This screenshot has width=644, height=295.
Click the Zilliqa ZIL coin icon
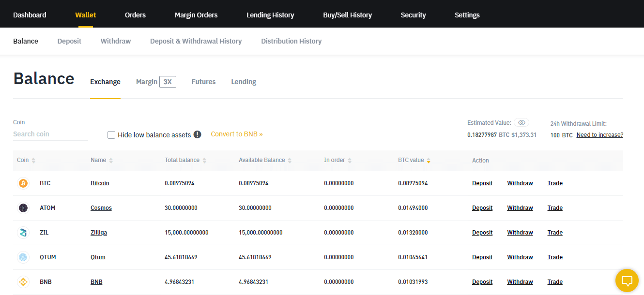[23, 233]
